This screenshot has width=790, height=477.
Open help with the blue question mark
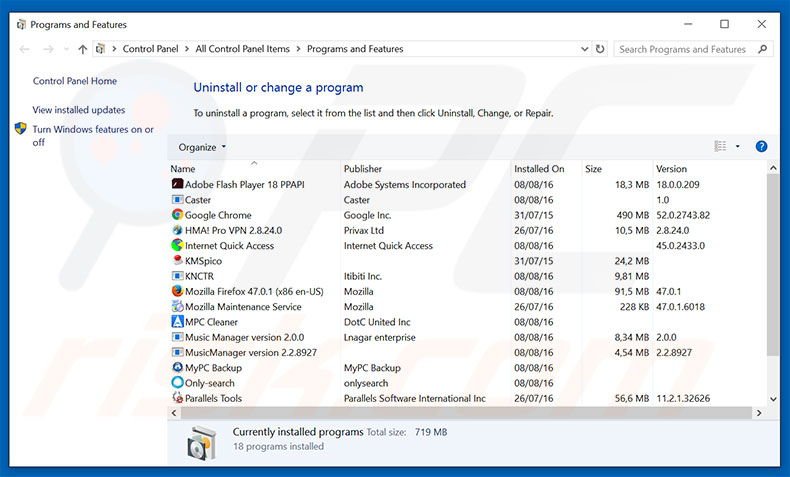click(x=761, y=147)
